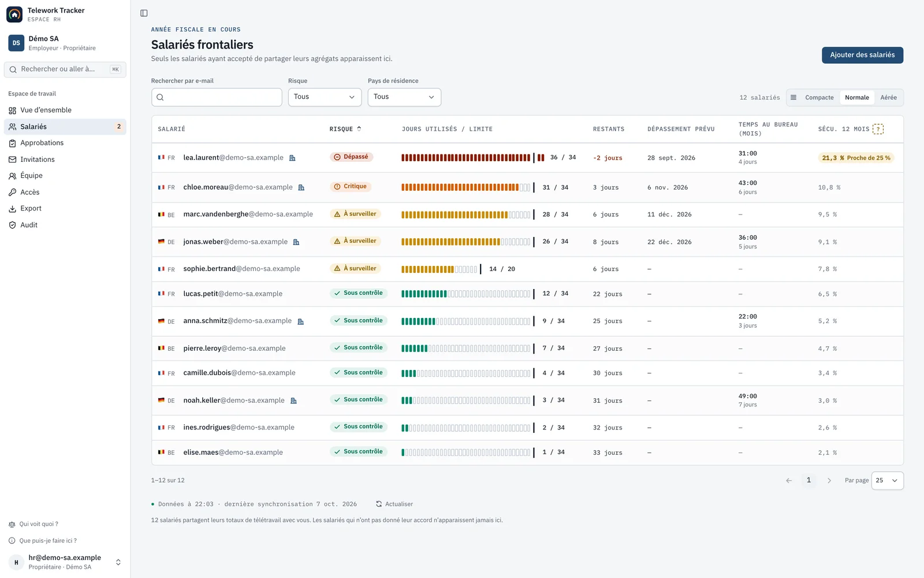Click Actualiser to refresh data

[394, 504]
